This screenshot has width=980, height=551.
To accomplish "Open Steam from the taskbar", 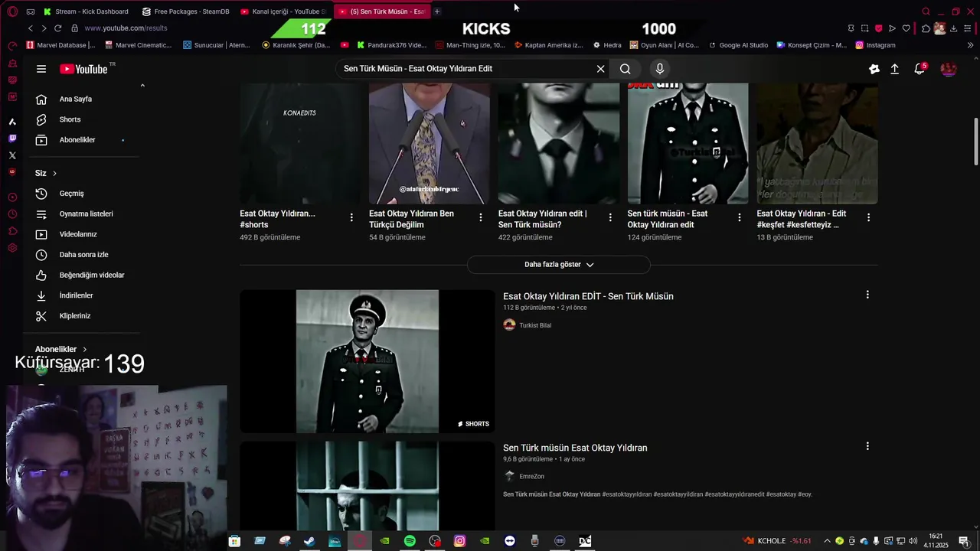I will pos(309,541).
